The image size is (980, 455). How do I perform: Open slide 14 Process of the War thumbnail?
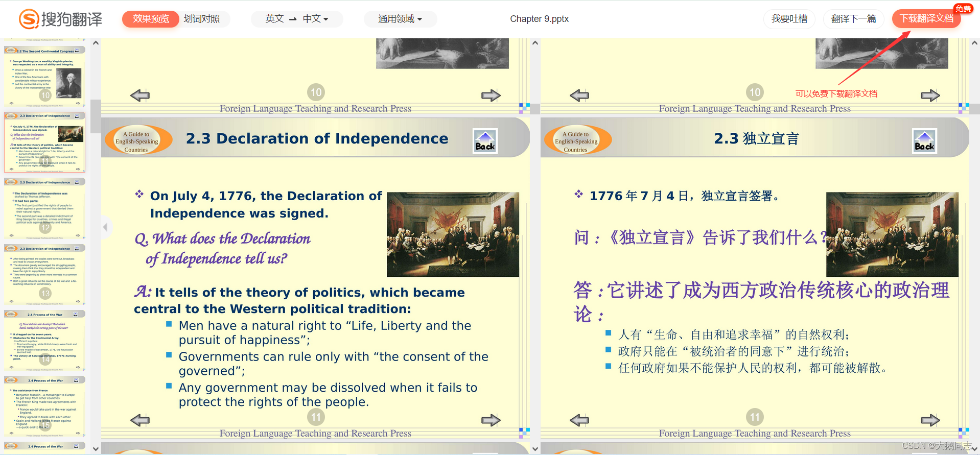pyautogui.click(x=45, y=340)
